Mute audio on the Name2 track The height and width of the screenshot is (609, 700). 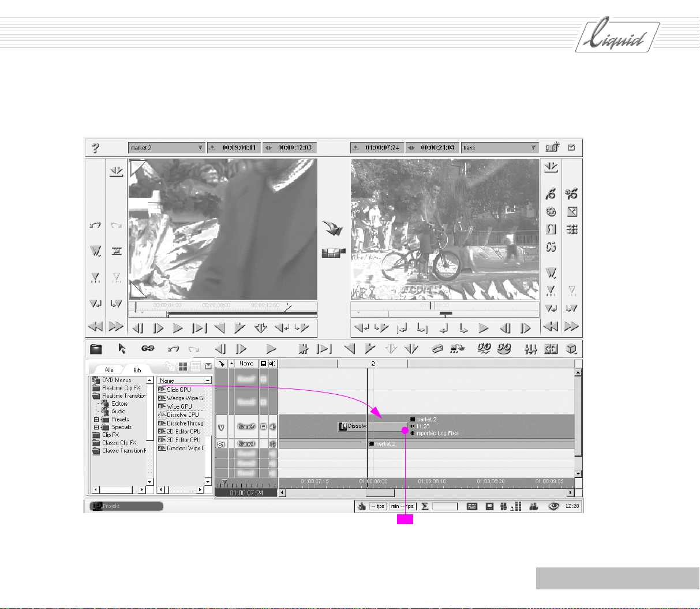tap(273, 463)
